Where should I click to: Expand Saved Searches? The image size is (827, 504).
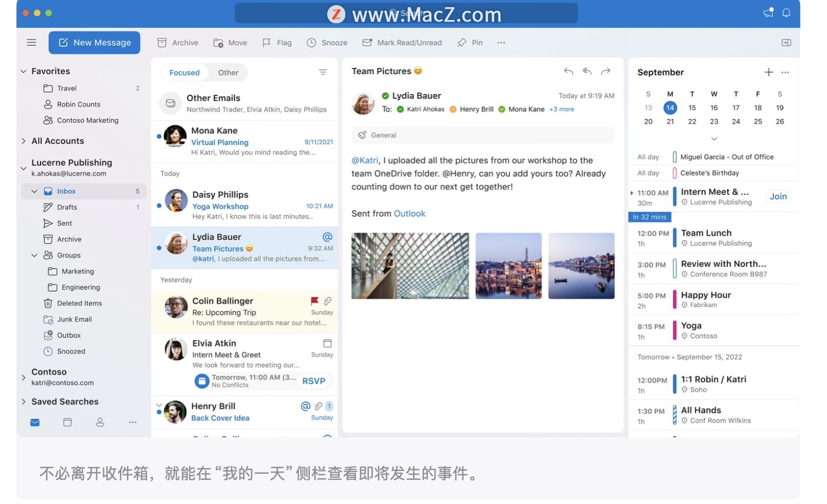pos(23,402)
